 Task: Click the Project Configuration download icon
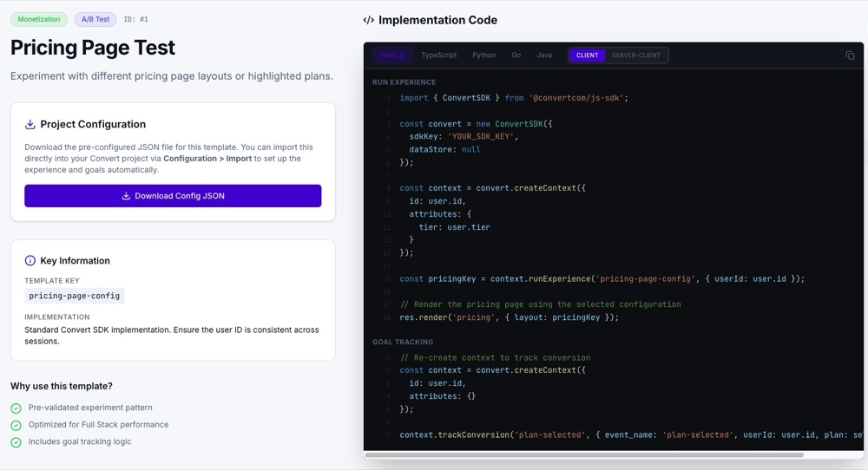(30, 124)
